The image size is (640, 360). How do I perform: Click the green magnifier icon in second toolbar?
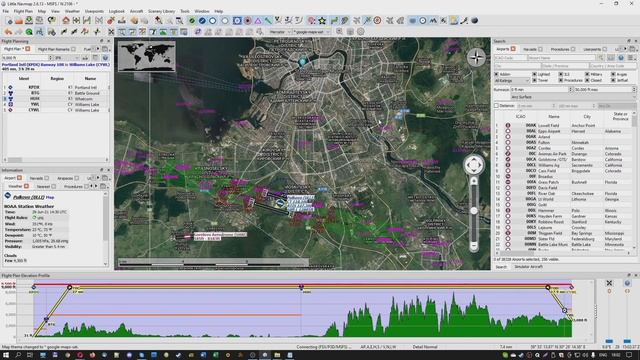coord(29,31)
